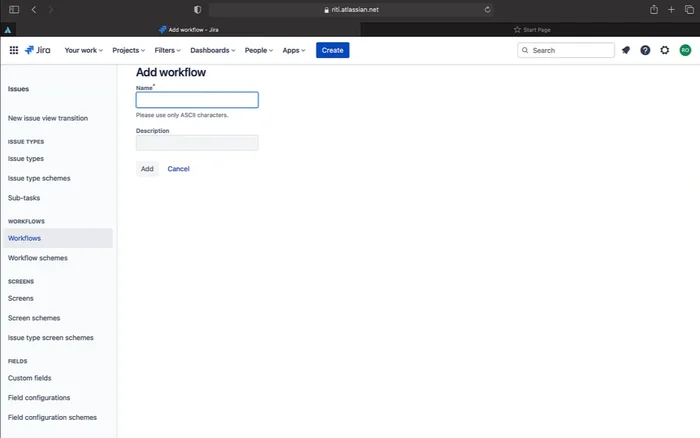
Task: Expand the Dashboards dropdown menu
Action: click(x=213, y=50)
